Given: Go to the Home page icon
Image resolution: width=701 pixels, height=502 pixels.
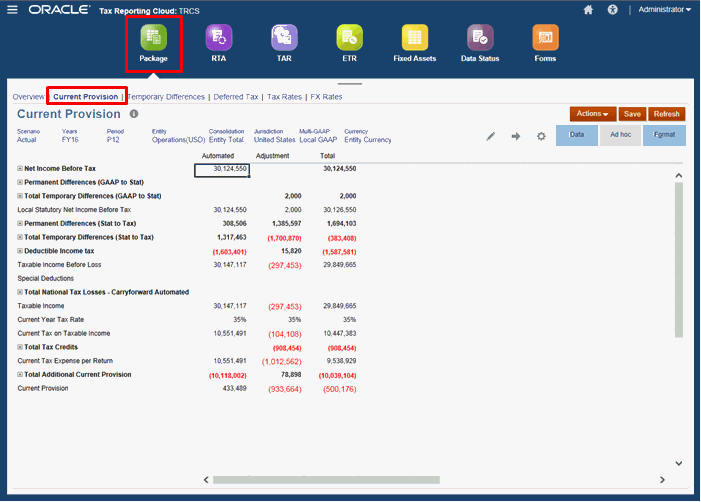Looking at the screenshot, I should coord(588,9).
